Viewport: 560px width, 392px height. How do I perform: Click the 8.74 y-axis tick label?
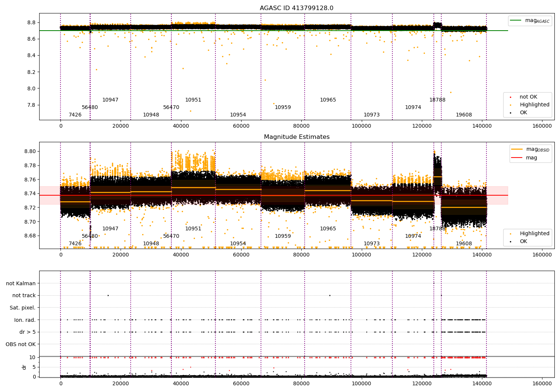pyautogui.click(x=30, y=193)
